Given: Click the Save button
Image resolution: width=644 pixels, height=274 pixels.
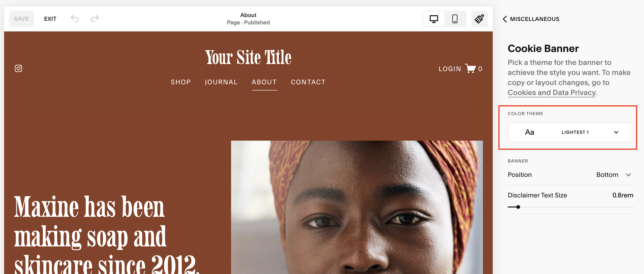Looking at the screenshot, I should click(x=21, y=19).
